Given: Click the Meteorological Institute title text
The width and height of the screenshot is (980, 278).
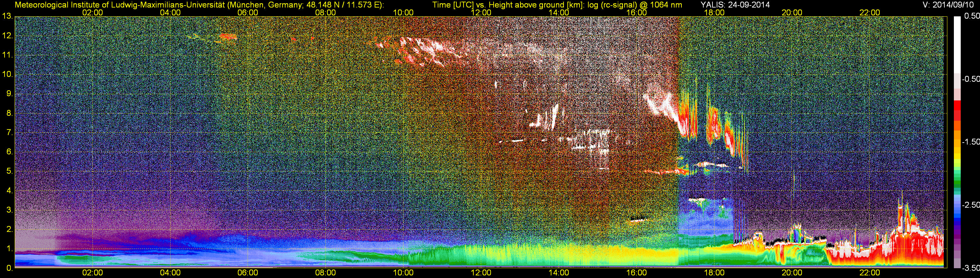Looking at the screenshot, I should pyautogui.click(x=199, y=5).
